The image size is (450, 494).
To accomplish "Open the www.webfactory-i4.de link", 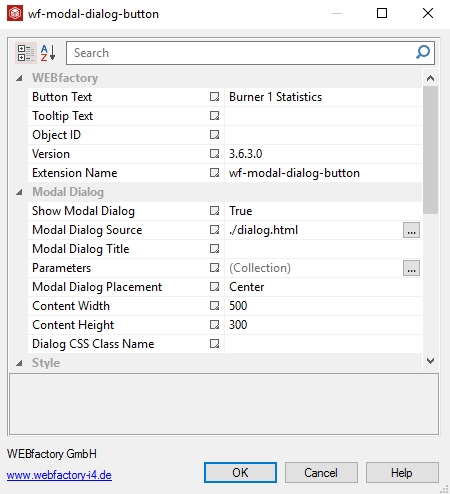I will tap(59, 475).
